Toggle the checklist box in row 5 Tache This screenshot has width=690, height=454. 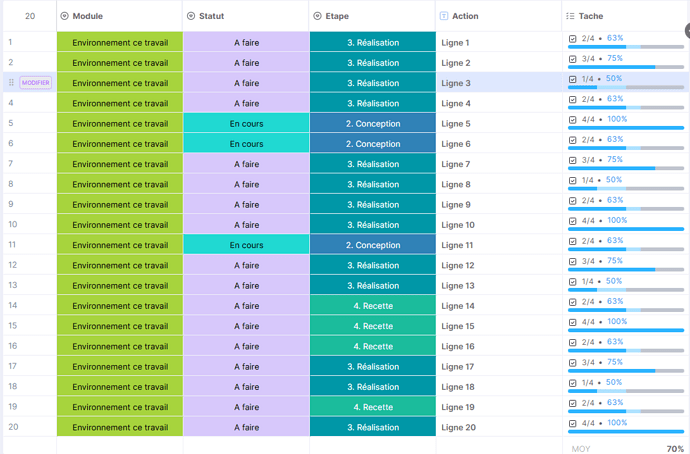point(572,120)
